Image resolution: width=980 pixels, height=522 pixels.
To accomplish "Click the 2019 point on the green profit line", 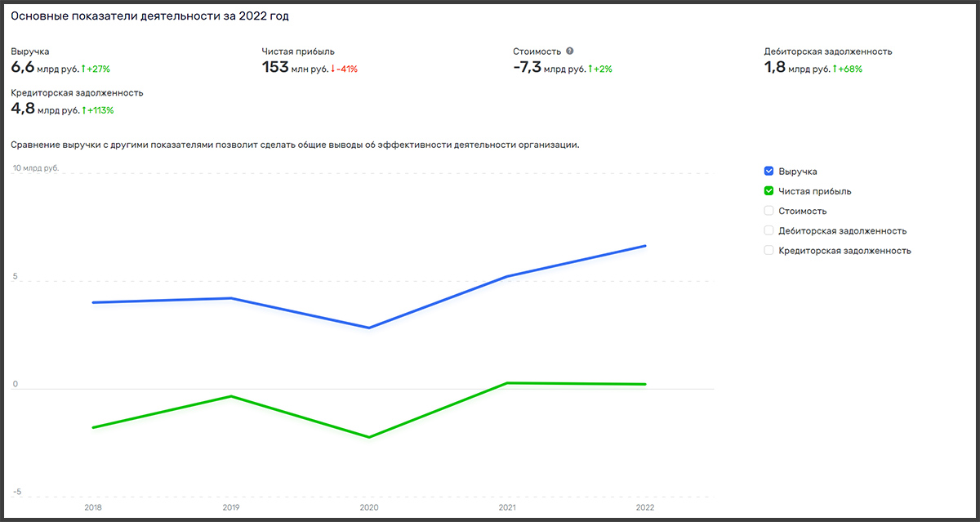I will 232,396.
